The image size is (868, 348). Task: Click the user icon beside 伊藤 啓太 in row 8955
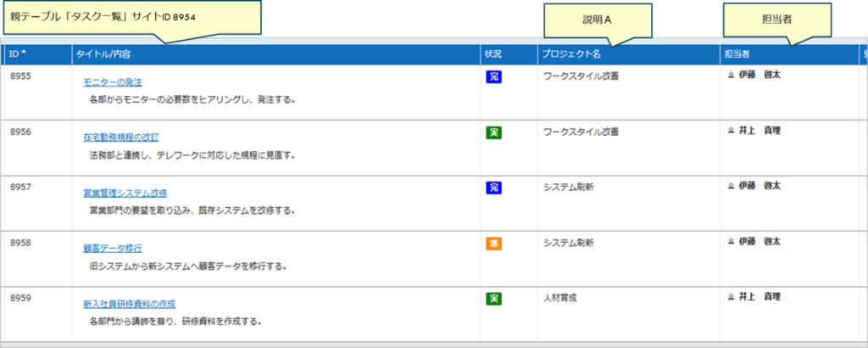(x=732, y=76)
